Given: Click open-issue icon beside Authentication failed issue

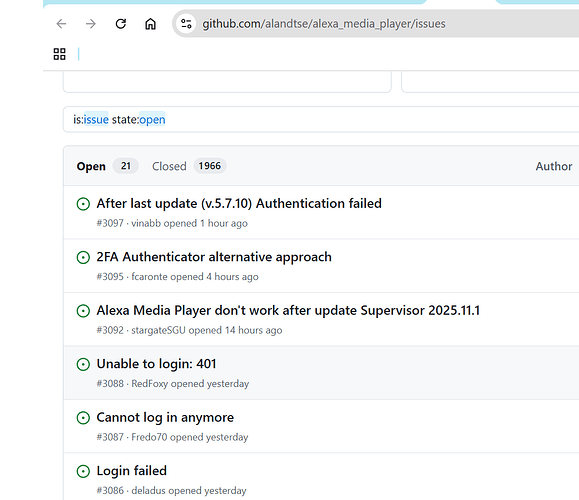Looking at the screenshot, I should pos(83,204).
